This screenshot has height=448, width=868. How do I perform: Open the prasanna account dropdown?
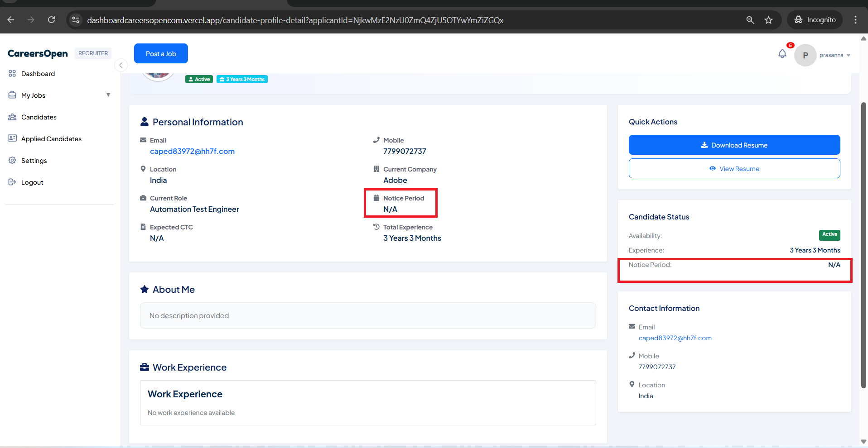tap(834, 55)
